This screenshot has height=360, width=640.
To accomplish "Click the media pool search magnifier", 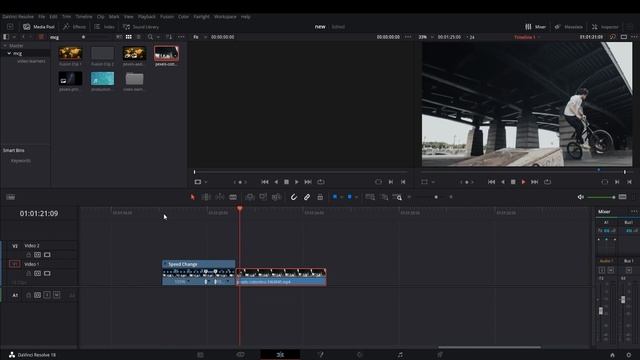I will (x=150, y=37).
